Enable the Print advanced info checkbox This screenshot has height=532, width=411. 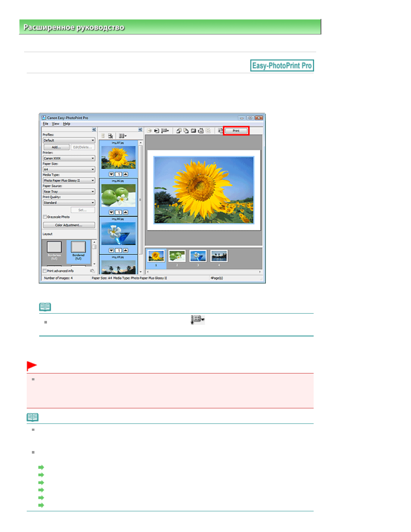[x=45, y=271]
